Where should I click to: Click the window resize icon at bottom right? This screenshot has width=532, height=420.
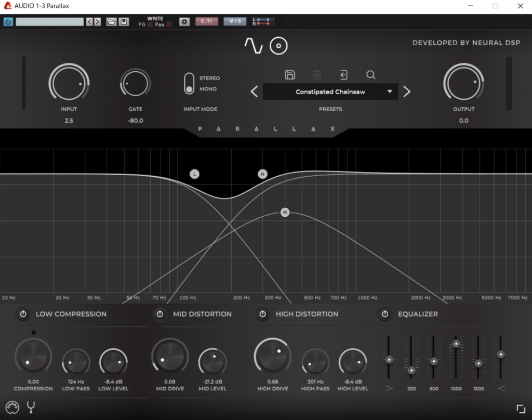click(x=521, y=409)
